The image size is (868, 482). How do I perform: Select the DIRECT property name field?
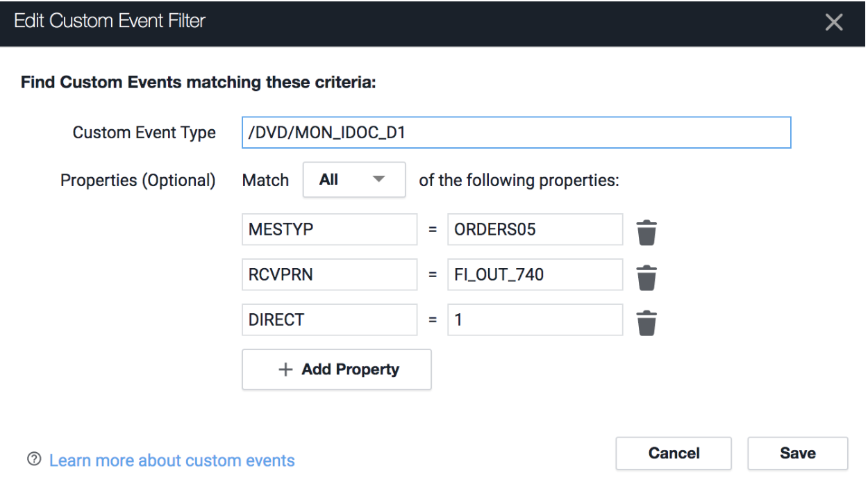coord(329,320)
